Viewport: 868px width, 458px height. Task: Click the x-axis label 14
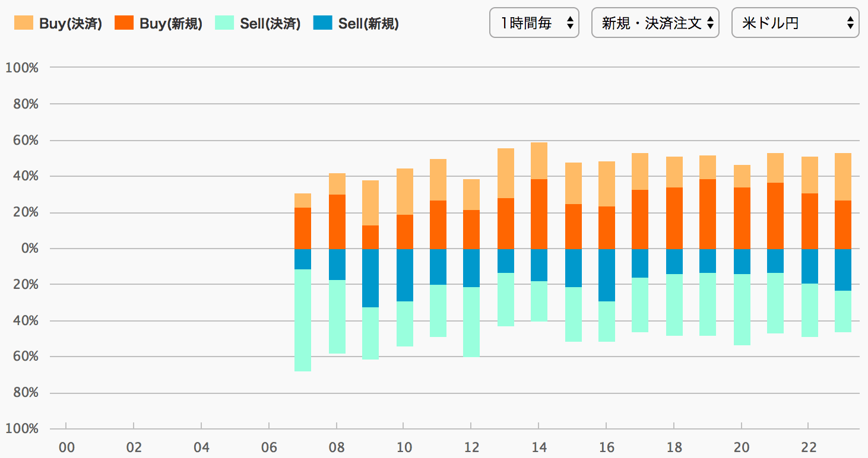point(538,447)
